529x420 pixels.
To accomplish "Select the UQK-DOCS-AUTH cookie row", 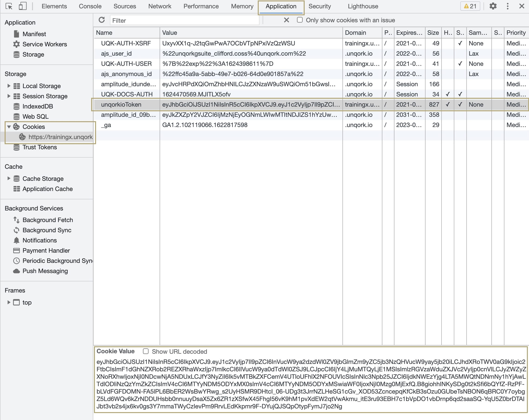I will pos(311,94).
